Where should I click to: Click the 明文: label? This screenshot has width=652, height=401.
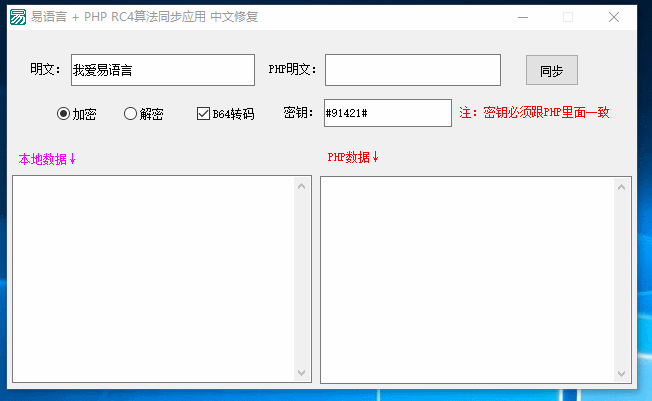pyautogui.click(x=45, y=69)
